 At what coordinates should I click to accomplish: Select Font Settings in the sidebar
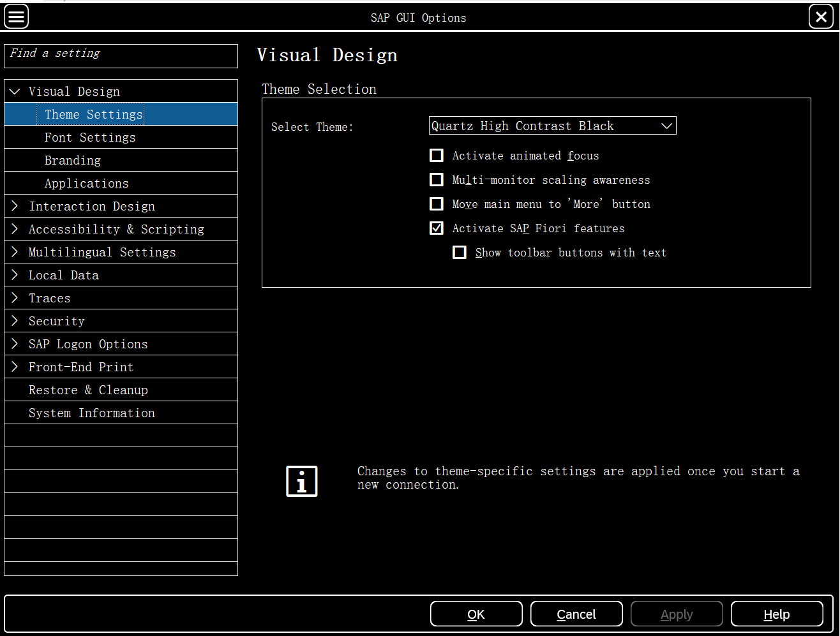(x=90, y=137)
